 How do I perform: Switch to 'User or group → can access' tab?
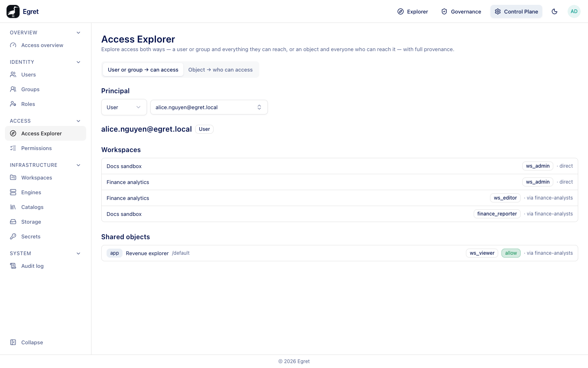tap(143, 70)
